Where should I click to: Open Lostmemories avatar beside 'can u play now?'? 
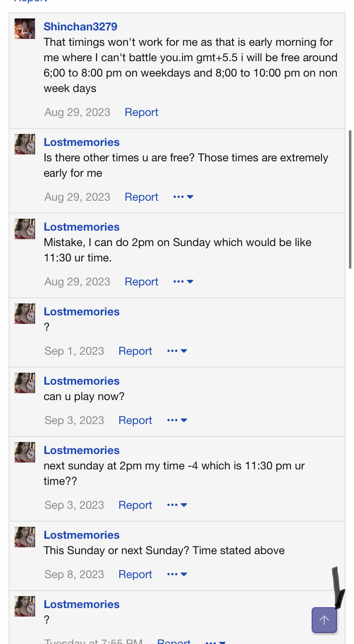(25, 383)
